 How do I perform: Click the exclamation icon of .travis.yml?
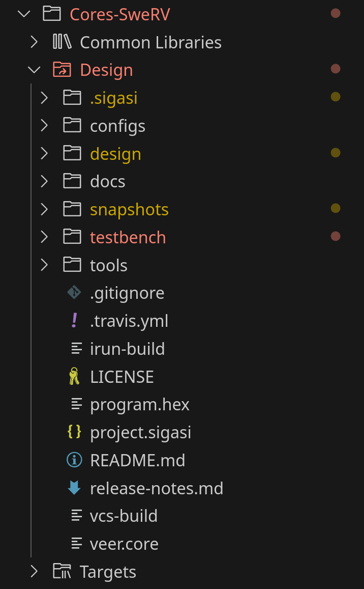(74, 320)
